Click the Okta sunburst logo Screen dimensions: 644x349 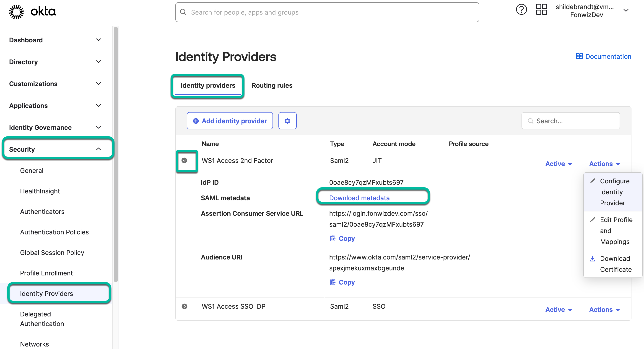16,12
